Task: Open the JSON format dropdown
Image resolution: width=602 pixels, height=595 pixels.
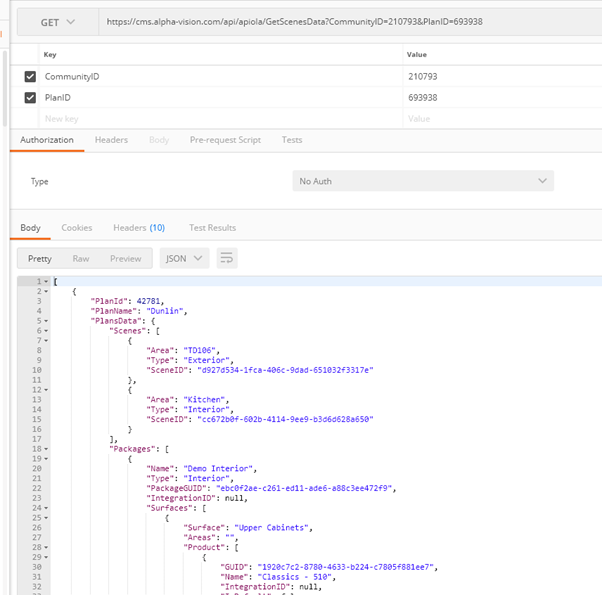Action: coord(184,258)
